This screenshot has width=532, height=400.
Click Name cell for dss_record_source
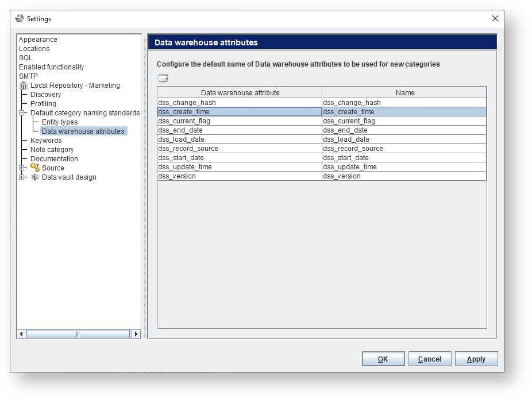[x=404, y=148]
